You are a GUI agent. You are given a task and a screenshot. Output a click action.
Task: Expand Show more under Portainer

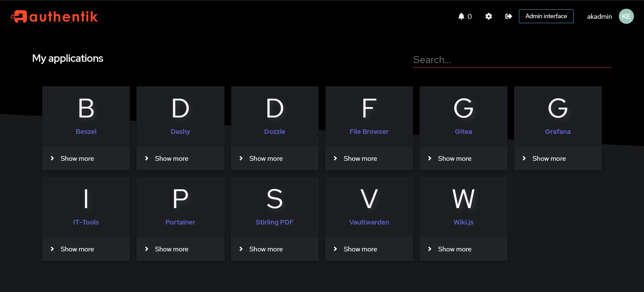pos(180,249)
